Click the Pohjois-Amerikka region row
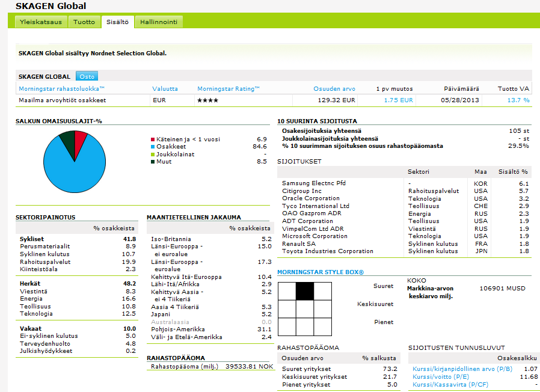This screenshot has width=540, height=392. point(211,329)
